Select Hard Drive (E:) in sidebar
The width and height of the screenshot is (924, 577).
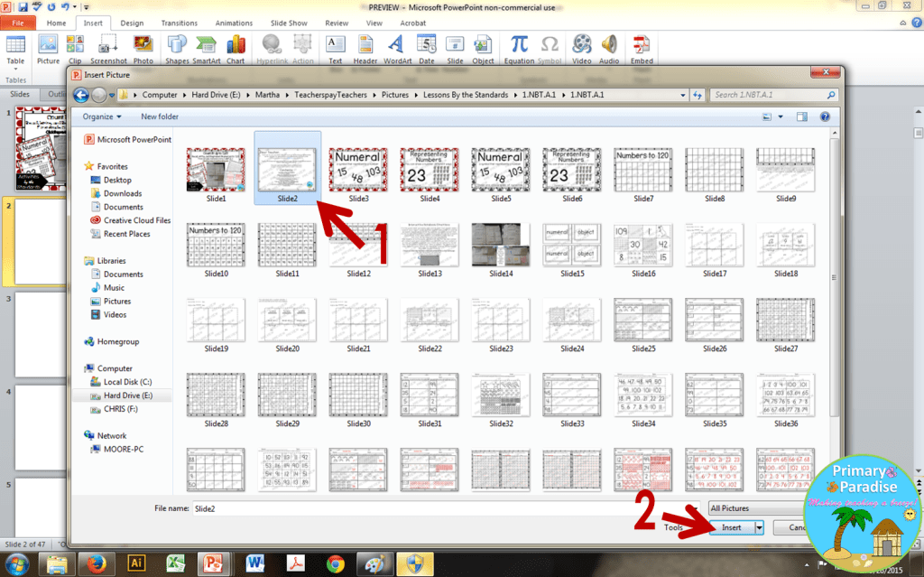(x=122, y=396)
